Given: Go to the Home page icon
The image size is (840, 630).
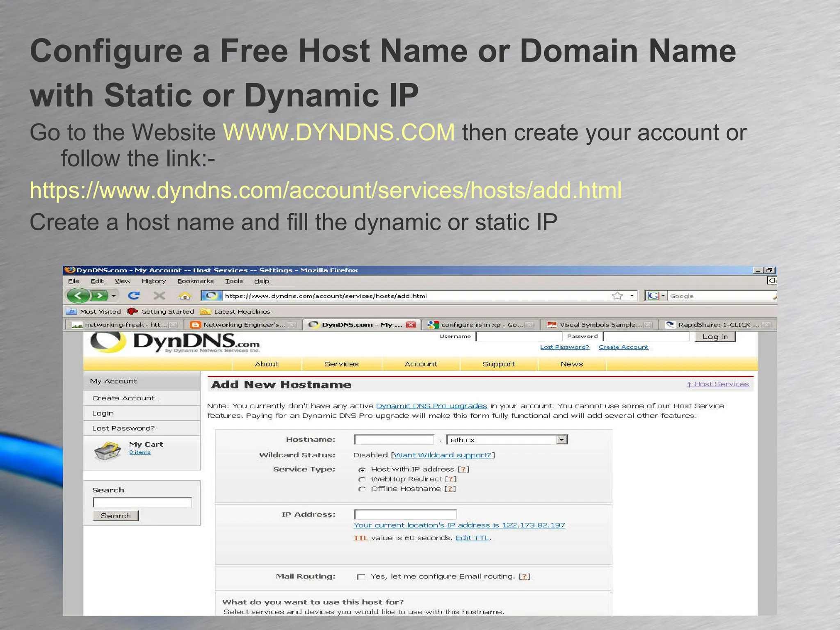Looking at the screenshot, I should [x=185, y=295].
